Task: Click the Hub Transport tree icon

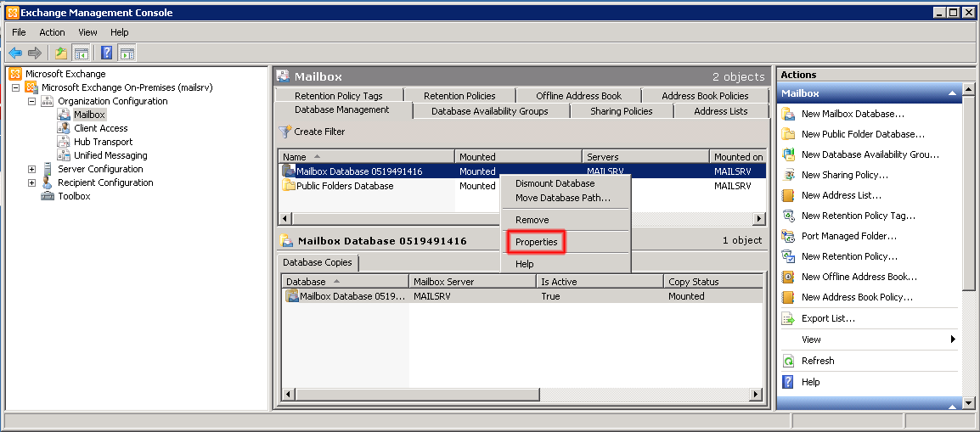Action: click(x=63, y=142)
